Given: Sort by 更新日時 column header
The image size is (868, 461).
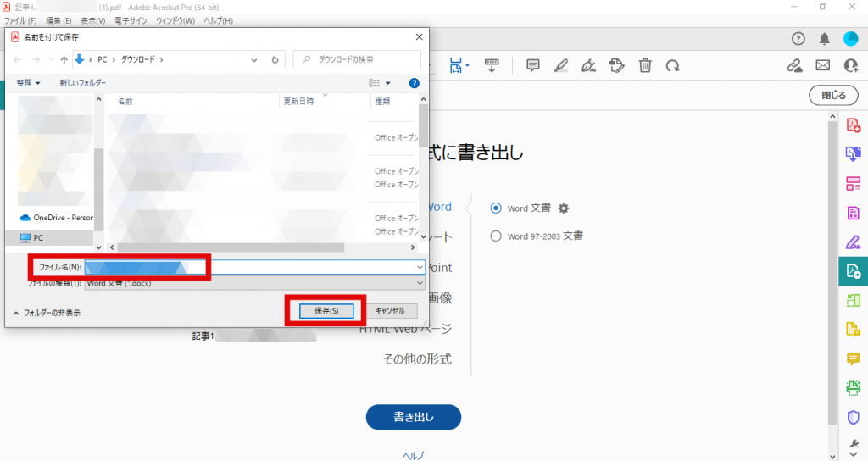Looking at the screenshot, I should 299,102.
